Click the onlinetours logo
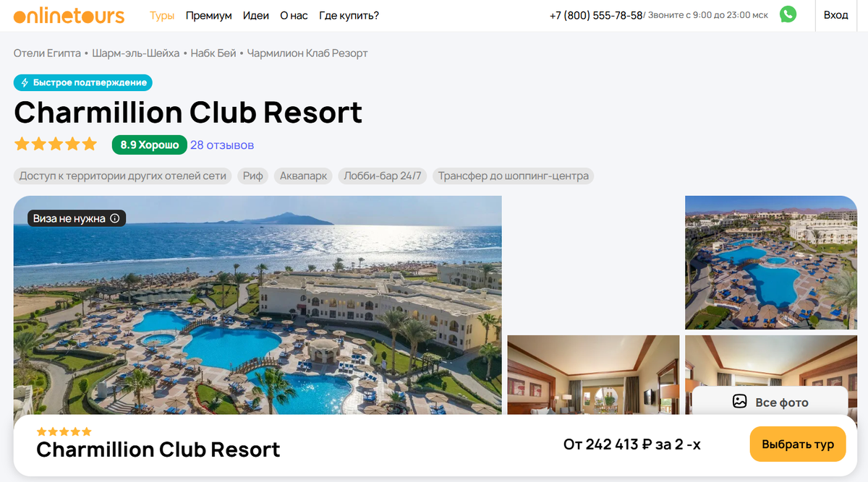Viewport: 868px width, 482px height. pyautogui.click(x=69, y=15)
